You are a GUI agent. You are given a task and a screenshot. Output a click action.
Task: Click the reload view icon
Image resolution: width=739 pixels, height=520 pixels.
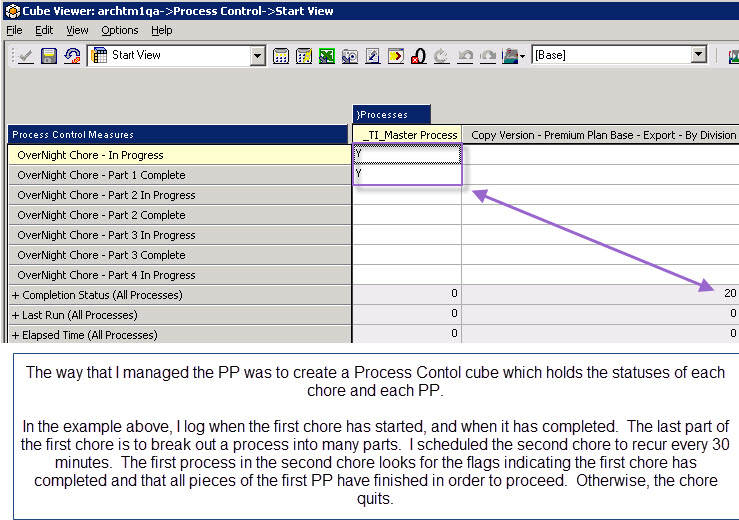coord(72,56)
